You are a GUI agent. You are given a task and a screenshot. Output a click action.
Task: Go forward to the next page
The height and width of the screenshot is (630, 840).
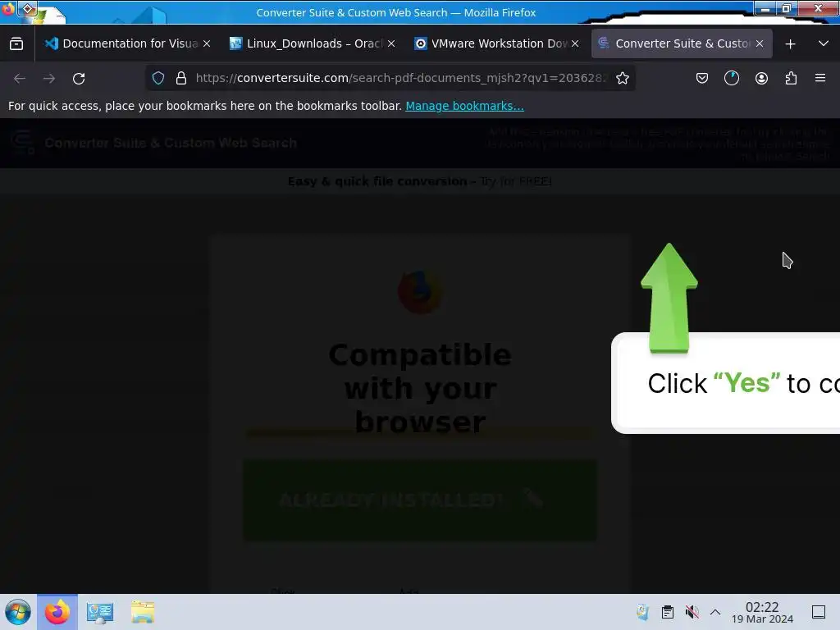[x=49, y=78]
